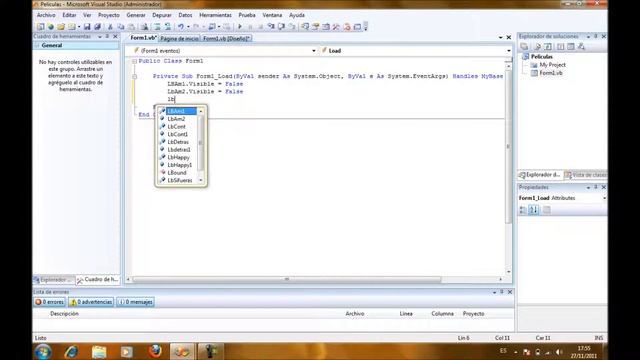Open Lista de errores window position dropdown

[x=494, y=292]
